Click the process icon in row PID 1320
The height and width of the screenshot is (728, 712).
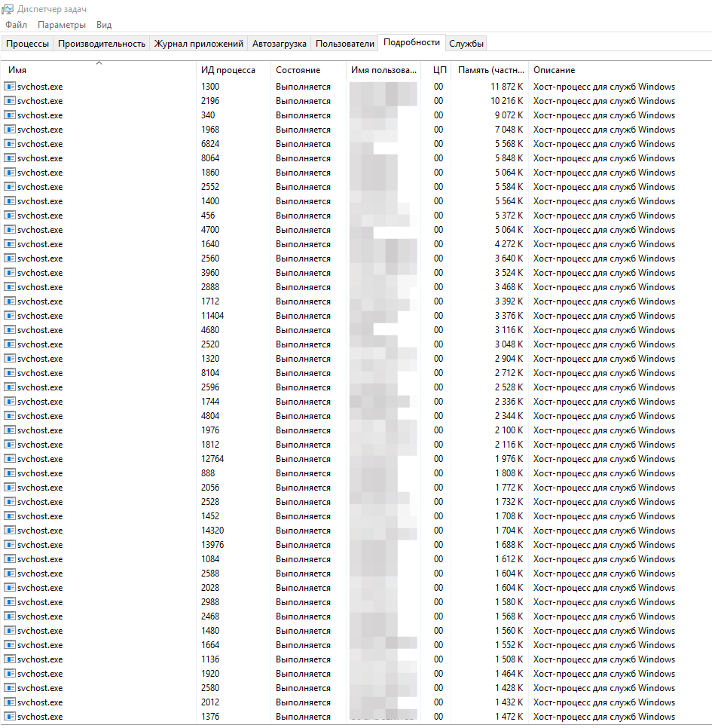tap(10, 359)
